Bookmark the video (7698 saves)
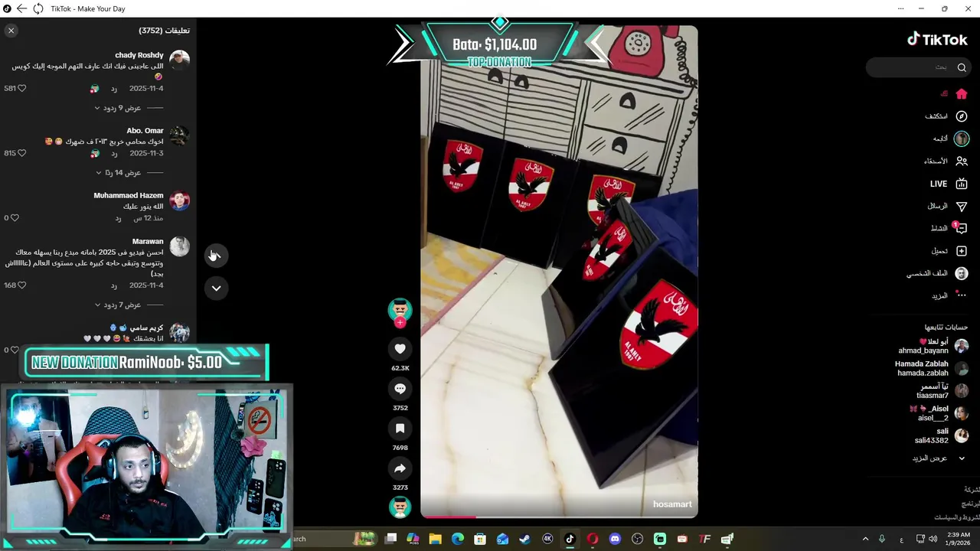 (400, 429)
